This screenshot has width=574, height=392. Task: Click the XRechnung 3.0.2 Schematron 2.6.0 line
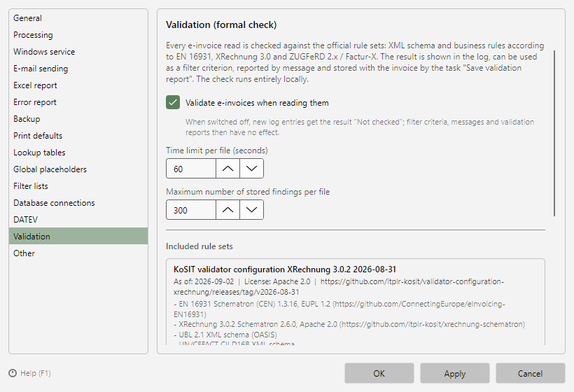349,324
